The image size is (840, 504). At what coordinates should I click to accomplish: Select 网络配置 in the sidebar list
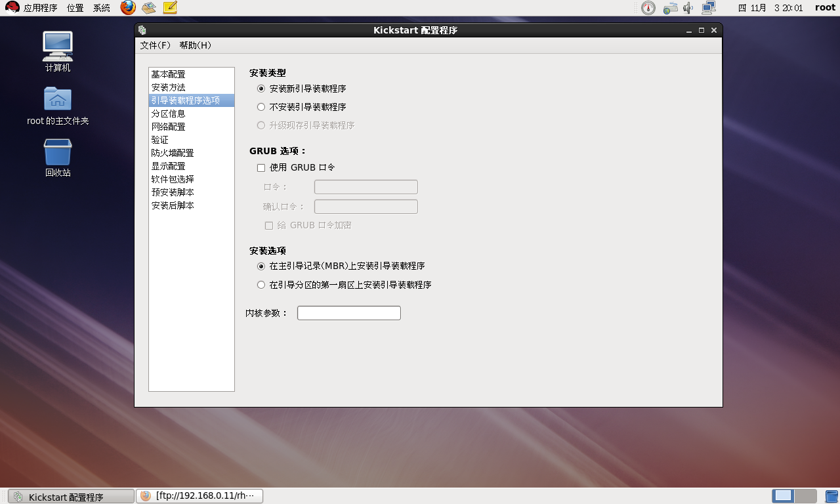point(192,127)
